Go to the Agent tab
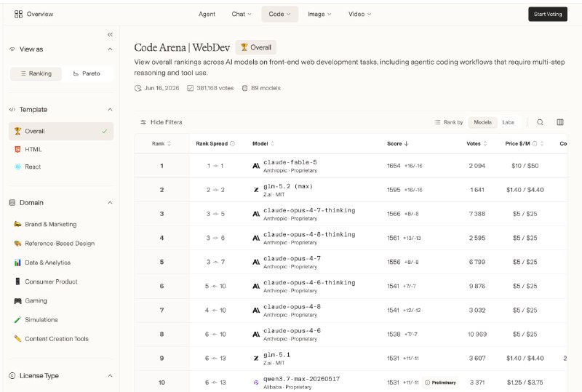Image resolution: width=582 pixels, height=392 pixels. coord(207,14)
